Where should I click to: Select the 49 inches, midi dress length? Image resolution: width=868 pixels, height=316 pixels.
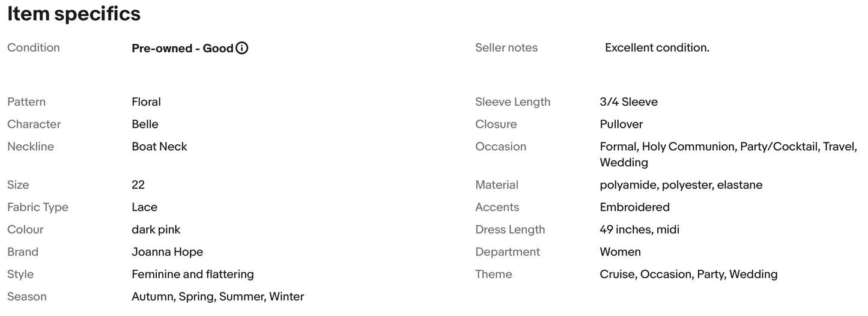click(640, 229)
